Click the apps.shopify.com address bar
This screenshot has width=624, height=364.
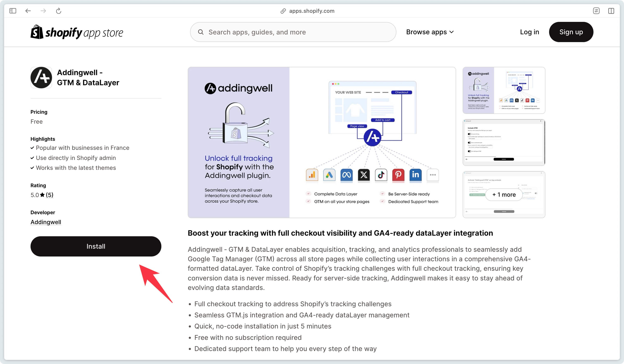pos(312,11)
